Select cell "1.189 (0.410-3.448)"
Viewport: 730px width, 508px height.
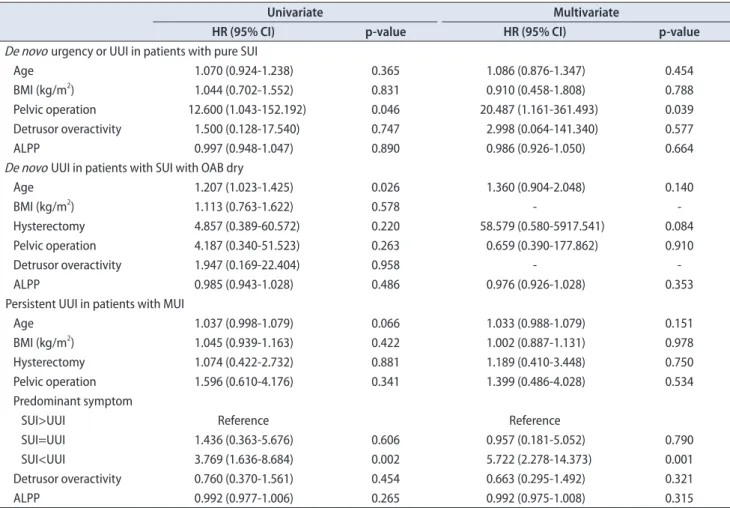(x=535, y=362)
